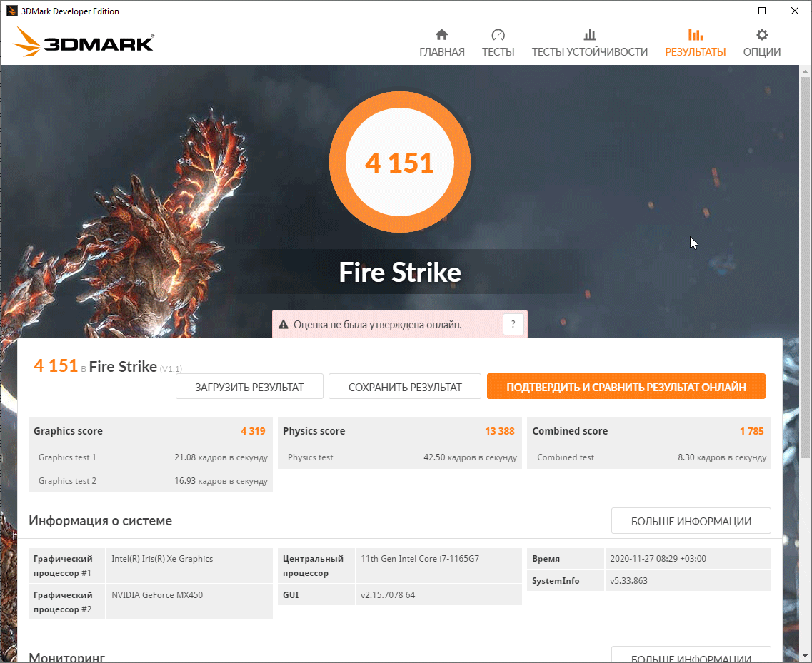Image resolution: width=812 pixels, height=663 pixels.
Task: Click БОЛЬШЕ ИНФОРМАЦИИ next to system info
Action: (691, 521)
